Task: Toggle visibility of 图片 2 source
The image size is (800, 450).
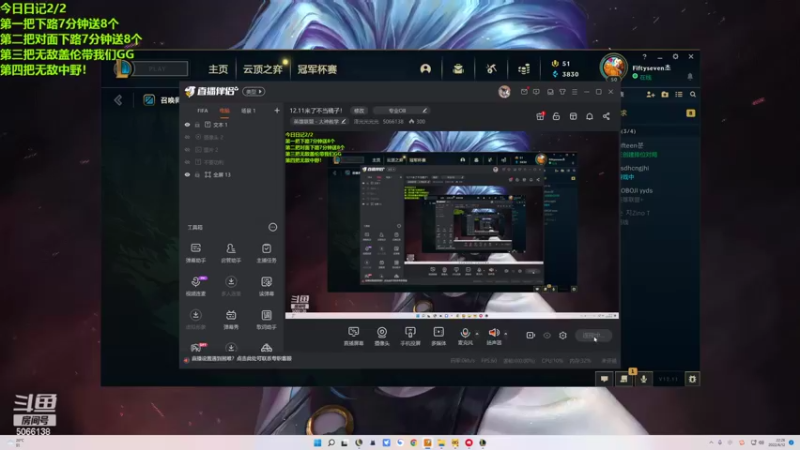Action: click(187, 149)
